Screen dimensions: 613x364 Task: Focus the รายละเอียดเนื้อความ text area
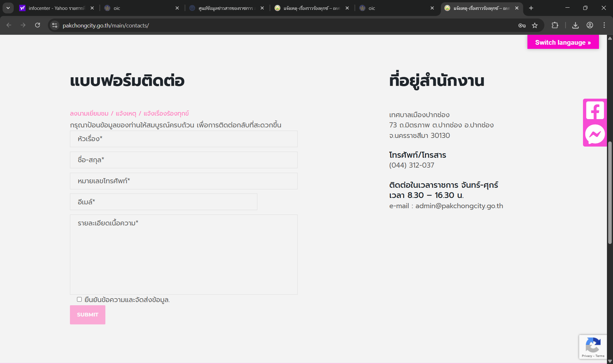184,254
